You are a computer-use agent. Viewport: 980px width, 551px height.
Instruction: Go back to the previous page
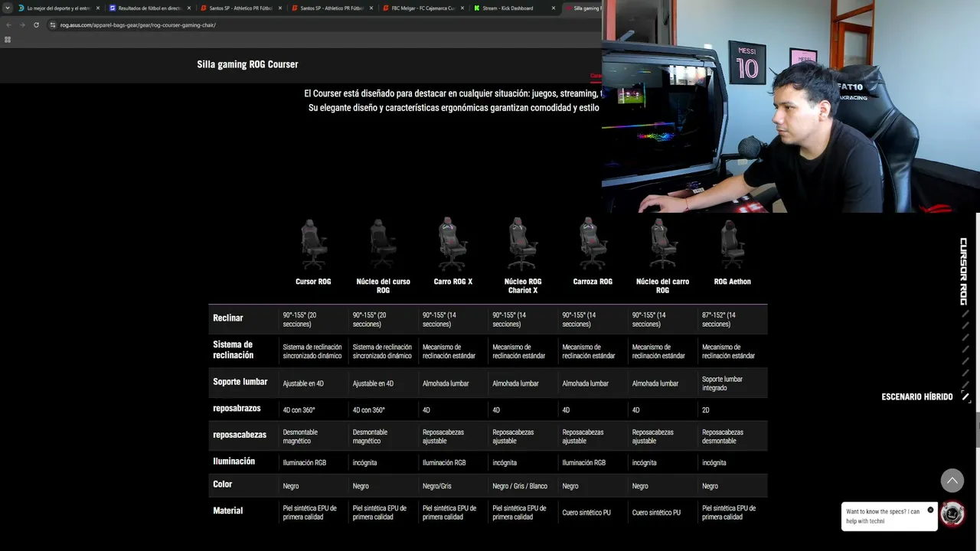(8, 25)
